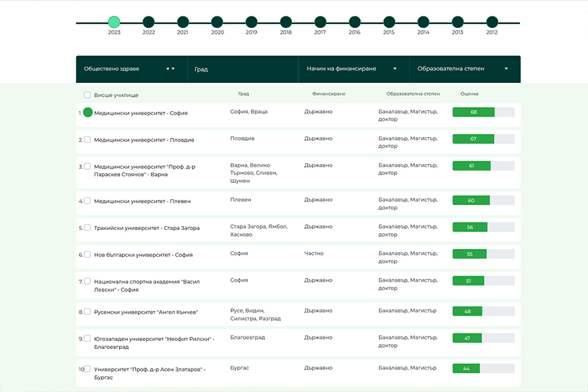Open Медицински университет Параскев Стоянов Варна

pos(144,171)
